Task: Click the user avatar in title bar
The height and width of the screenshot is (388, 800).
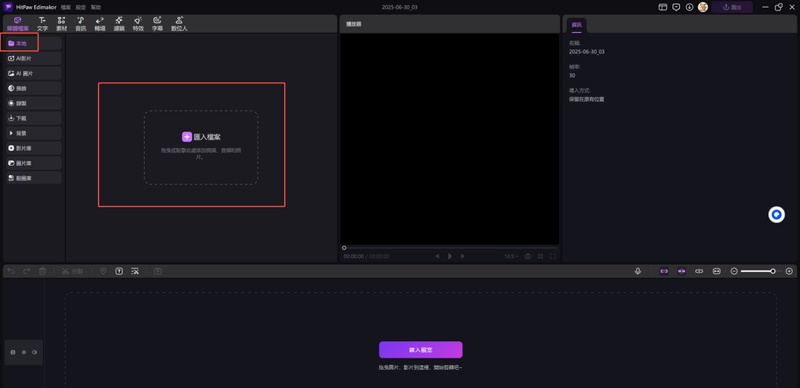Action: [x=703, y=7]
